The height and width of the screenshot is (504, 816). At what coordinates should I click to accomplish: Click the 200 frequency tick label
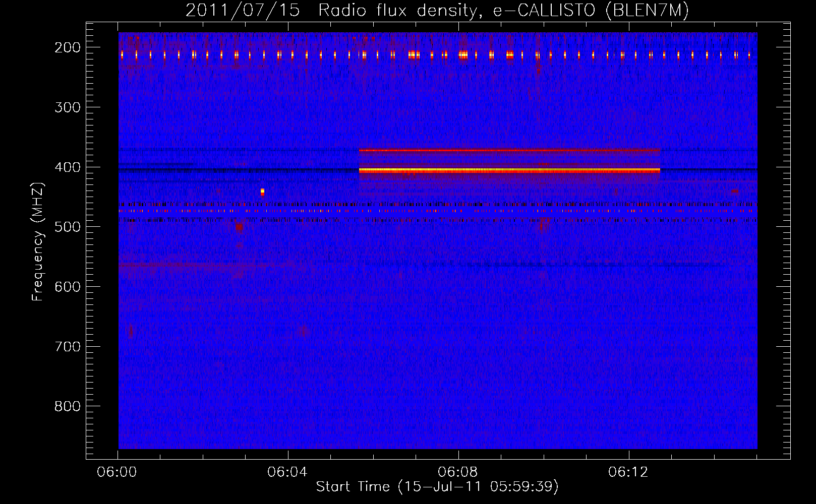click(67, 47)
